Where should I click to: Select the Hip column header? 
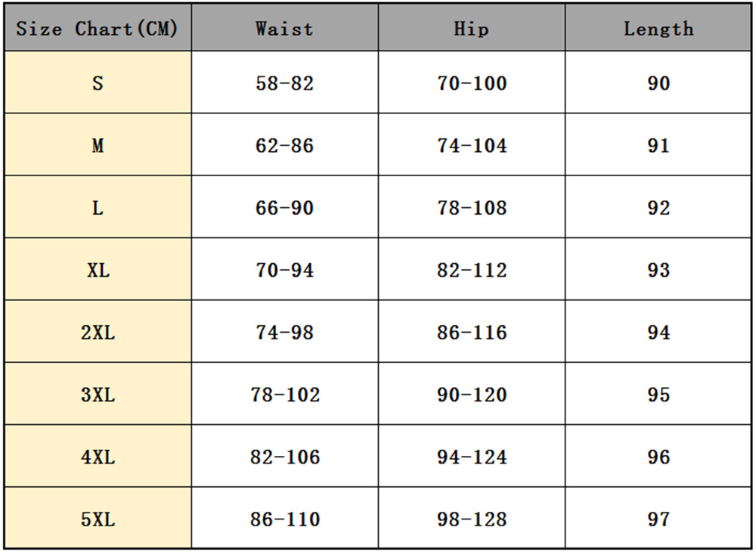click(472, 29)
